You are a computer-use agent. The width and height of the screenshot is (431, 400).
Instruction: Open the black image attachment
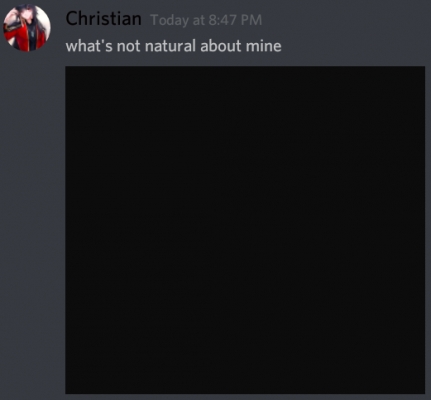click(x=245, y=230)
